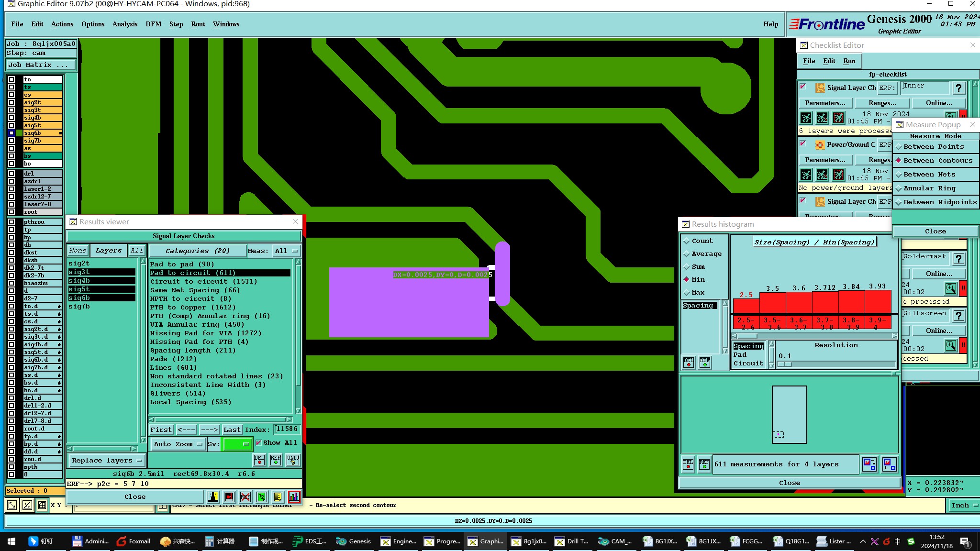
Task: Click the histogram chart icon in Results viewer
Action: point(294,497)
